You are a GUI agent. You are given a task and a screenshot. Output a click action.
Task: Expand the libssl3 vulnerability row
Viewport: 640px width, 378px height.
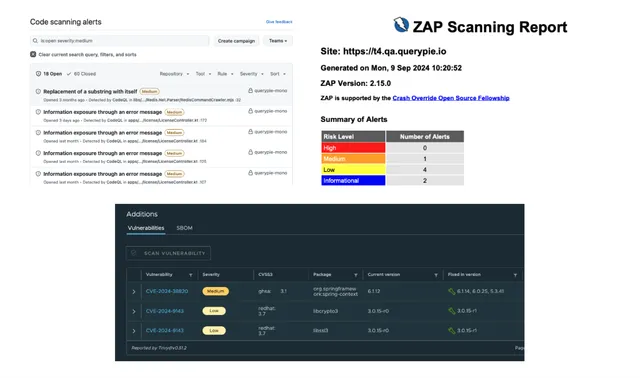coord(134,331)
